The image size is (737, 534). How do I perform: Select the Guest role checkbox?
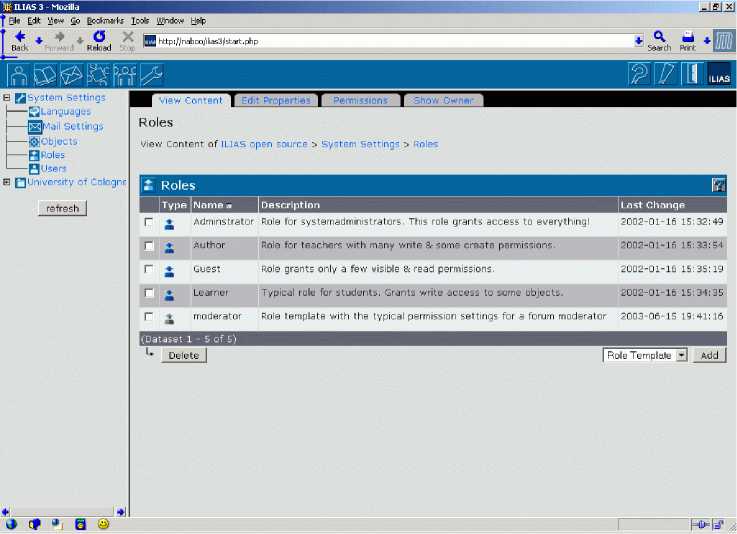149,270
